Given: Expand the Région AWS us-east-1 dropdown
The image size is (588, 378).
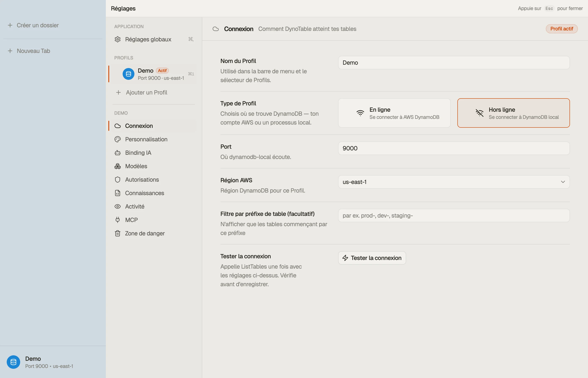Looking at the screenshot, I should click(454, 182).
